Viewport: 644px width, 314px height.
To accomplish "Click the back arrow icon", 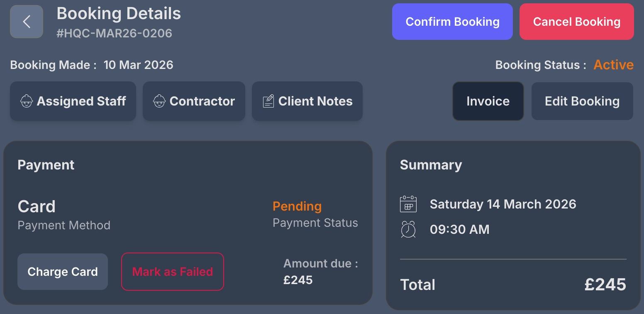I will click(27, 22).
